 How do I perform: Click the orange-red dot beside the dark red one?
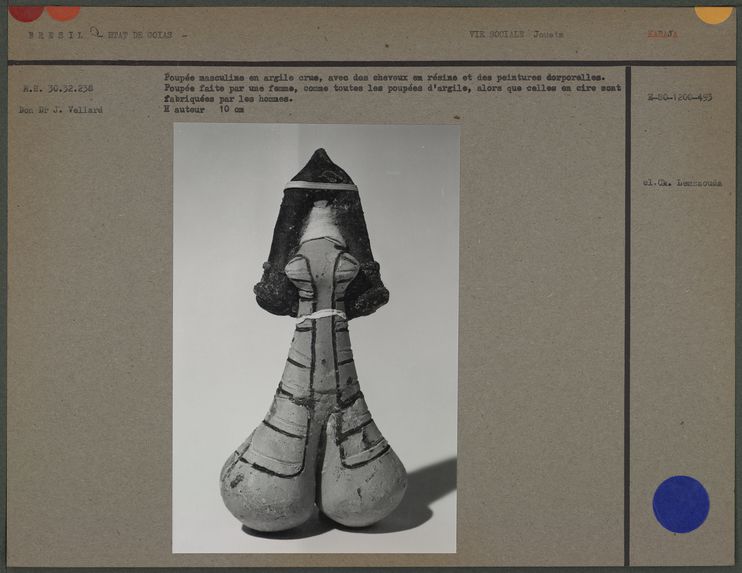point(63,11)
